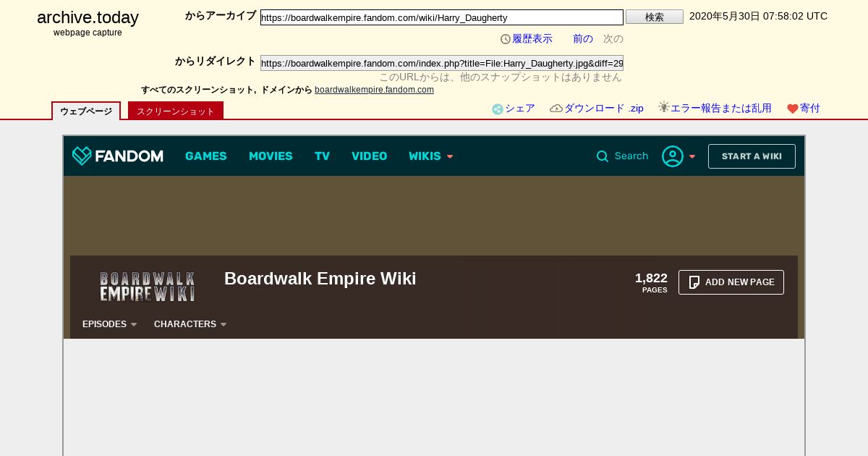Click the Fandom heart logo
868x456 pixels.
pos(82,156)
